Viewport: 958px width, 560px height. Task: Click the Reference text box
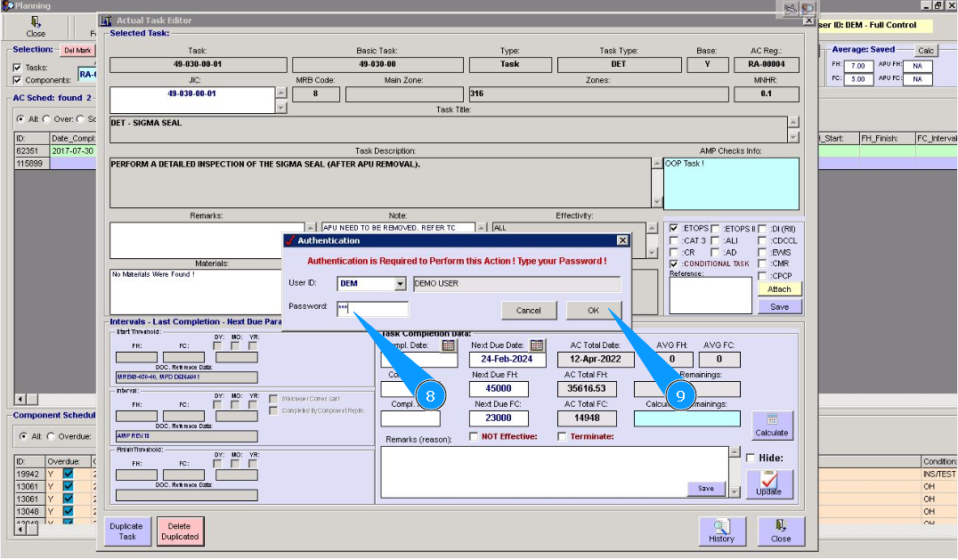point(710,296)
